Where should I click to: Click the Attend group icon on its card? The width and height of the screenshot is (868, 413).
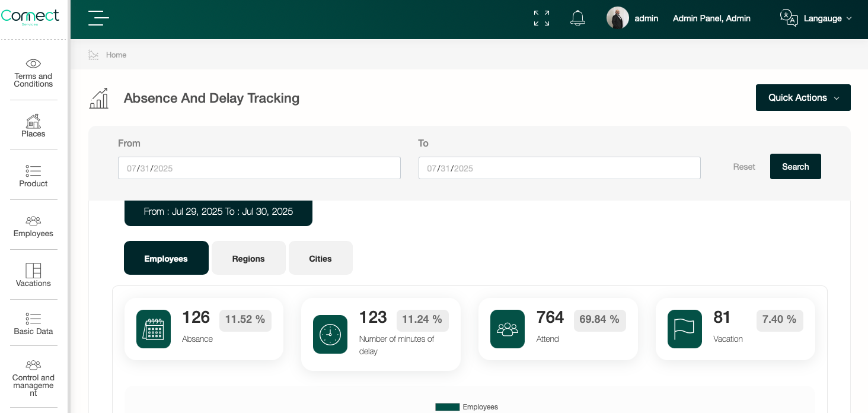(x=508, y=329)
